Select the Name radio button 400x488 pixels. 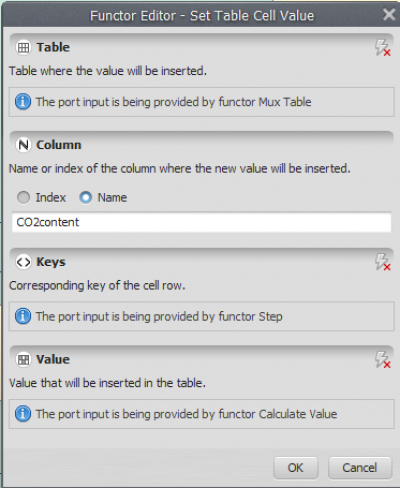click(86, 197)
